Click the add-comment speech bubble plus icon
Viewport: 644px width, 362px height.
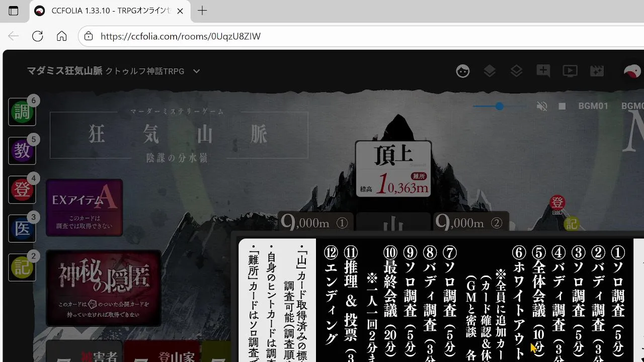coord(543,71)
